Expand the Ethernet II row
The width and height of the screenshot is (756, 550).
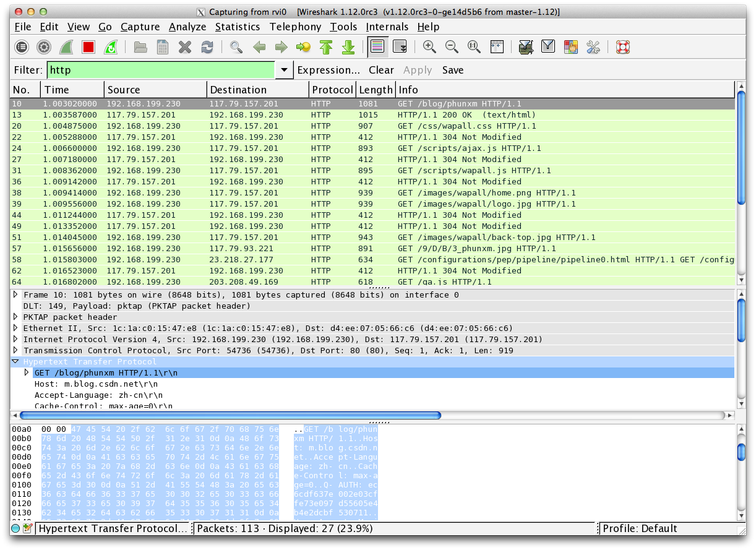coord(16,328)
